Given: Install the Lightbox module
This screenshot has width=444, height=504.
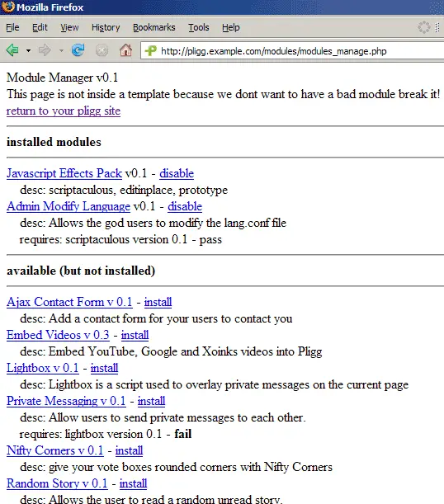Looking at the screenshot, I should click(x=104, y=368).
